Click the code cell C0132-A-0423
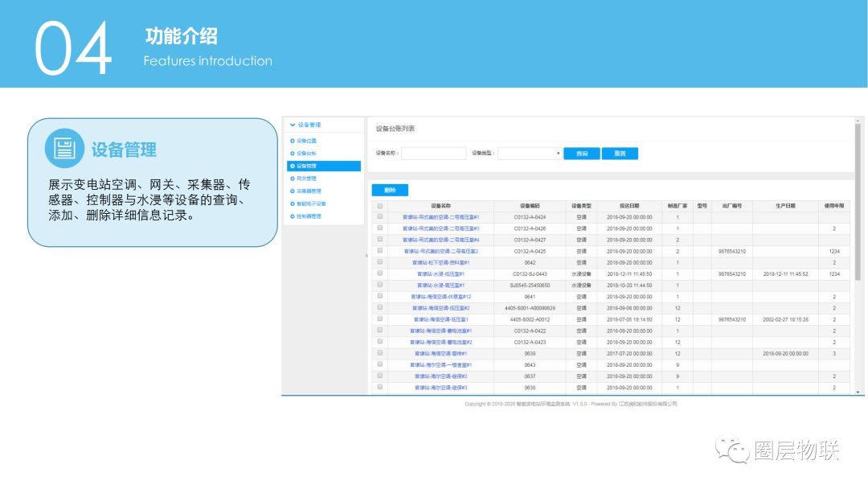Viewport: 868px width, 489px height. click(x=530, y=343)
